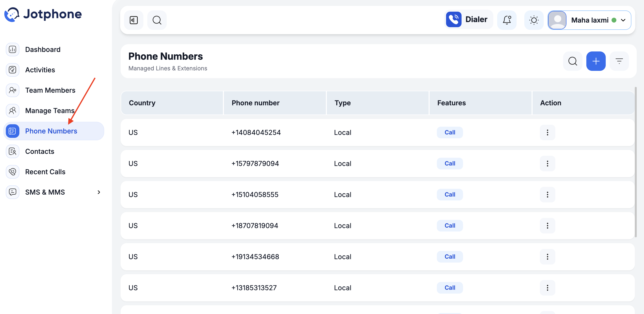Open Team Members page

pos(54,90)
